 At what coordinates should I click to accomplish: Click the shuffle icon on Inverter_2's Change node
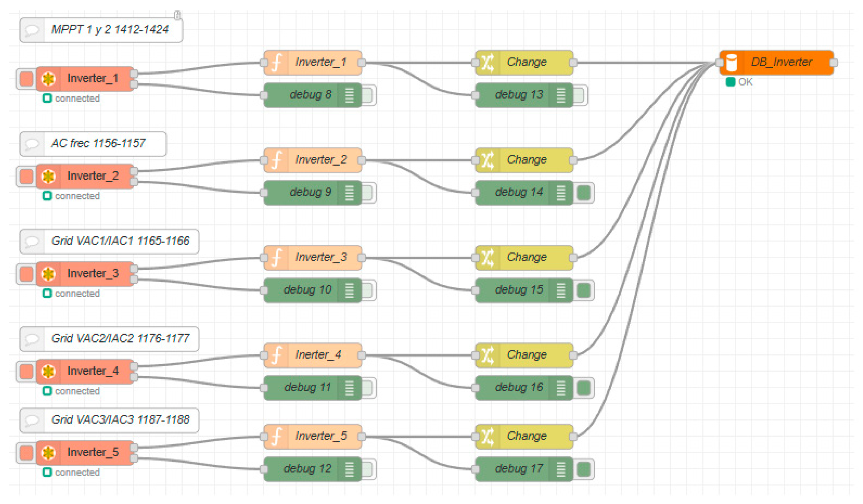pos(488,160)
